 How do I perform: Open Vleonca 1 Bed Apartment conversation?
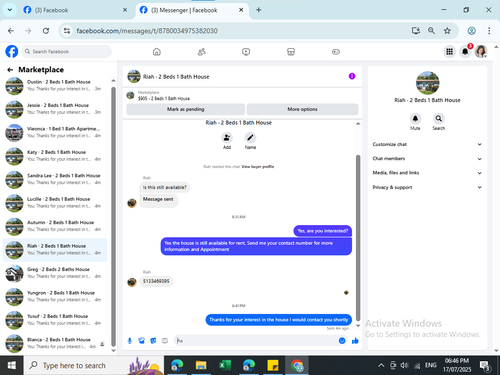[55, 132]
